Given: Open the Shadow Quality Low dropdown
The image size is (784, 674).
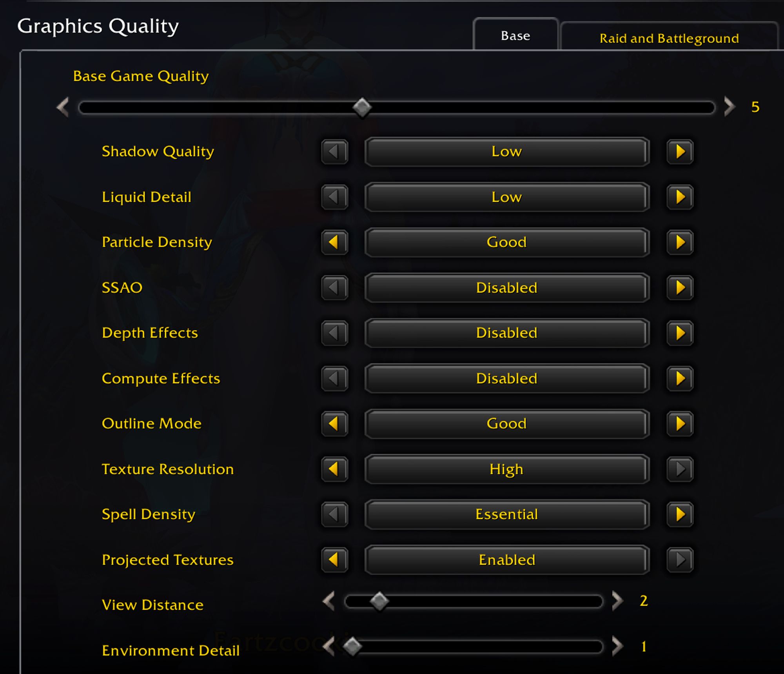Looking at the screenshot, I should click(x=506, y=152).
